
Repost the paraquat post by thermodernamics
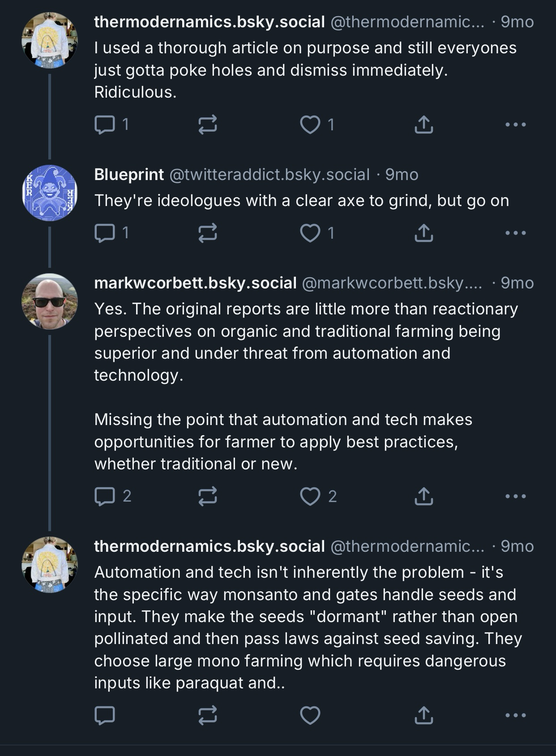tap(208, 715)
